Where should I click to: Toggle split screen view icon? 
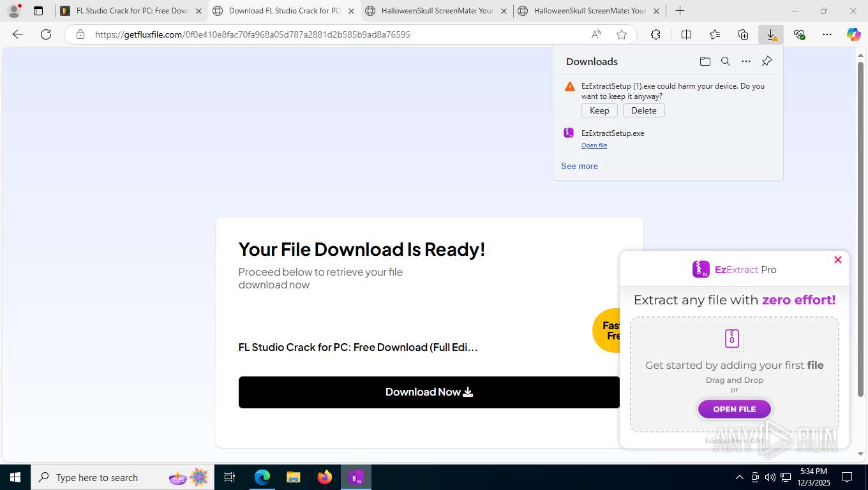(687, 34)
